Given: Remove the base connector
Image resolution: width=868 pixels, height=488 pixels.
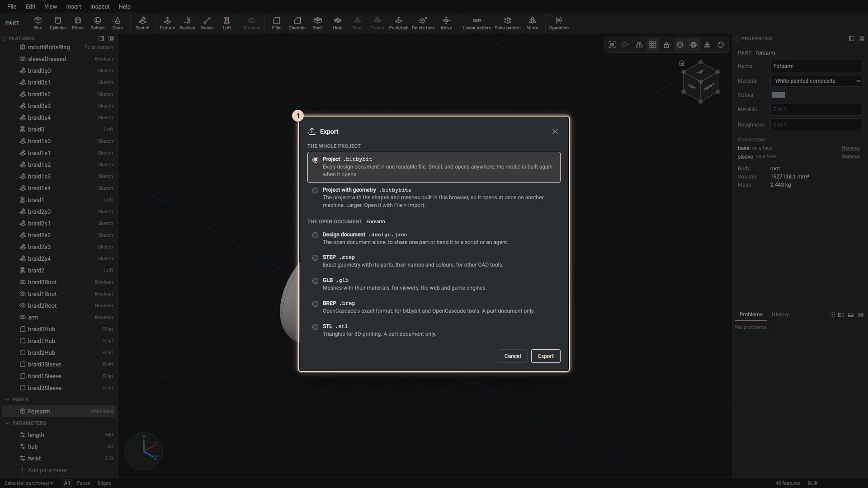Looking at the screenshot, I should pyautogui.click(x=851, y=148).
